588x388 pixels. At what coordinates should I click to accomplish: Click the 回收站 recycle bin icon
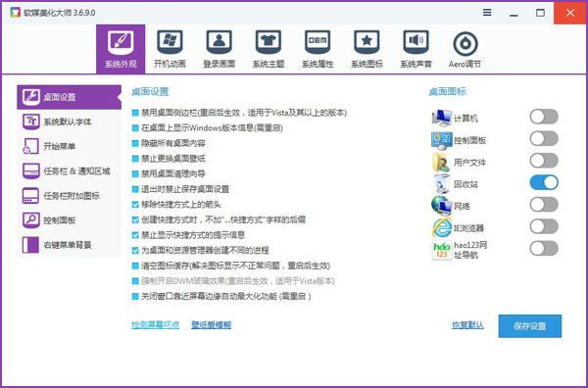click(x=441, y=183)
